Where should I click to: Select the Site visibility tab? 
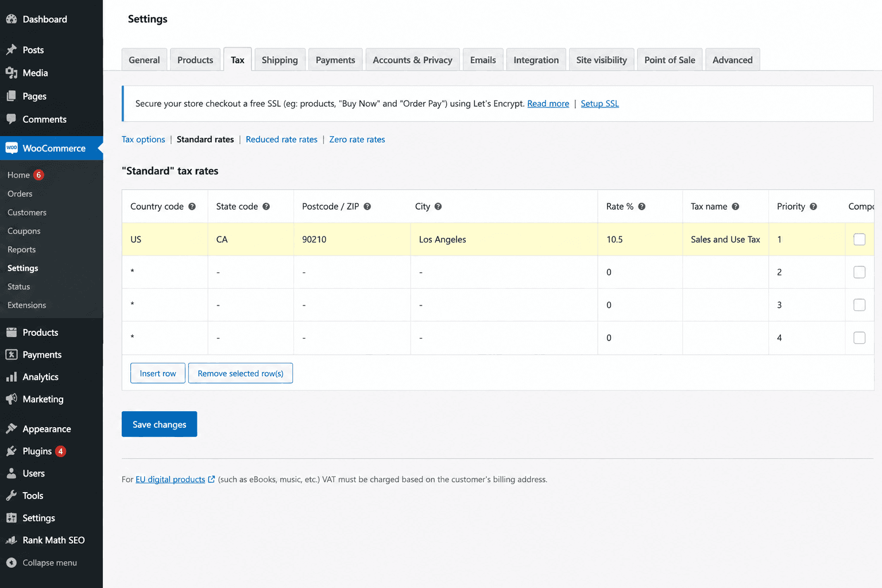click(601, 60)
